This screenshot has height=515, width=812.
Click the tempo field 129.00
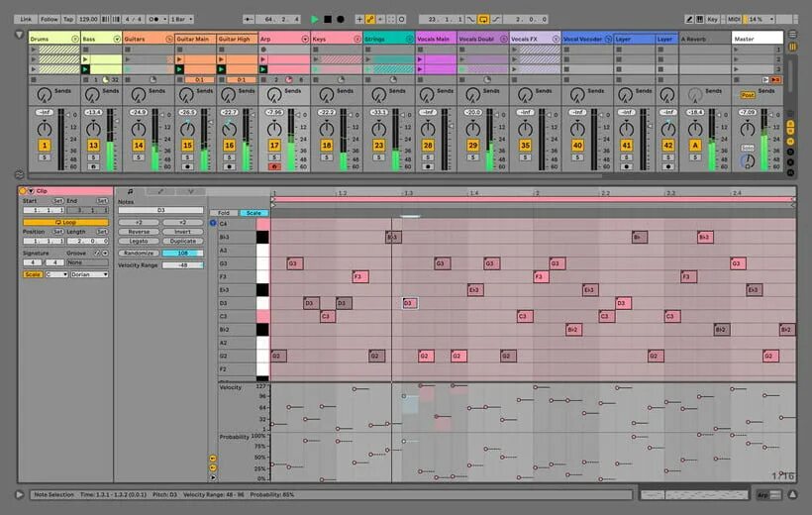88,19
